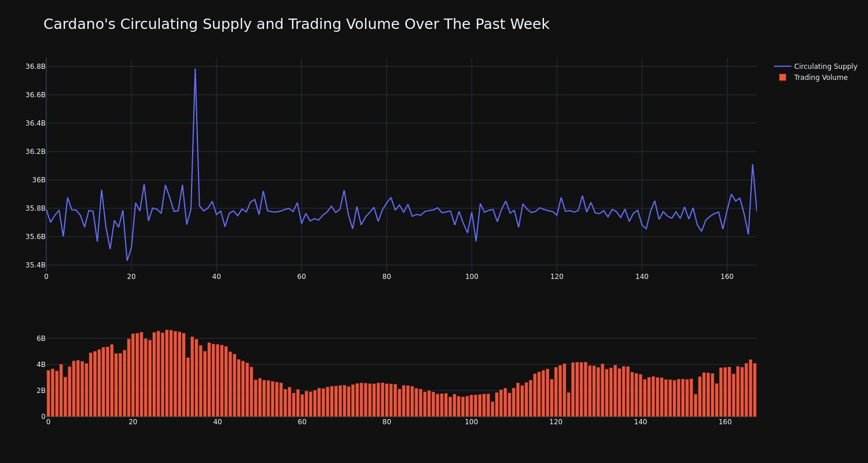Click the x-axis label 60 in volume chart

pos(302,422)
